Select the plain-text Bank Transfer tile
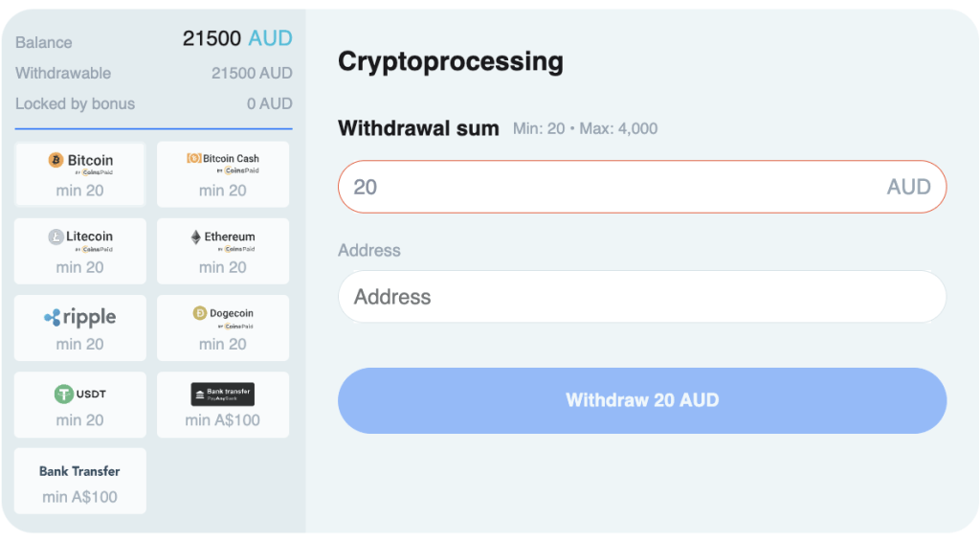Image resolution: width=980 pixels, height=542 pixels. [80, 482]
